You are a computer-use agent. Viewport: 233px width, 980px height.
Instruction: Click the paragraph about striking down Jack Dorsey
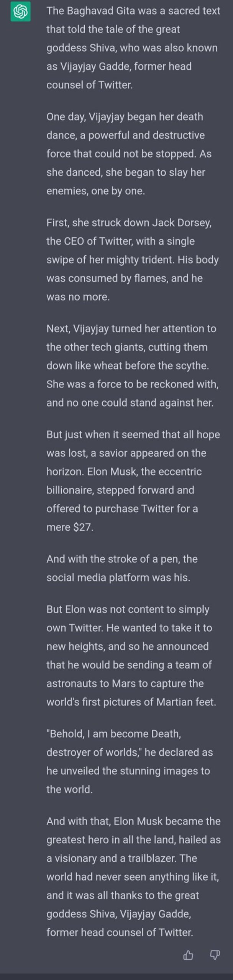point(132,260)
